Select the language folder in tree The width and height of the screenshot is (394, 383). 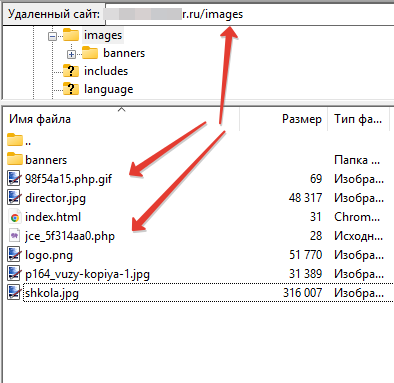[108, 89]
